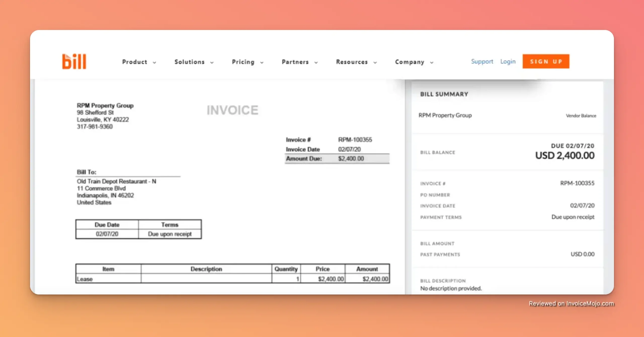The height and width of the screenshot is (337, 644).
Task: Click the Payment Terms value Due upon receipt
Action: [x=573, y=217]
